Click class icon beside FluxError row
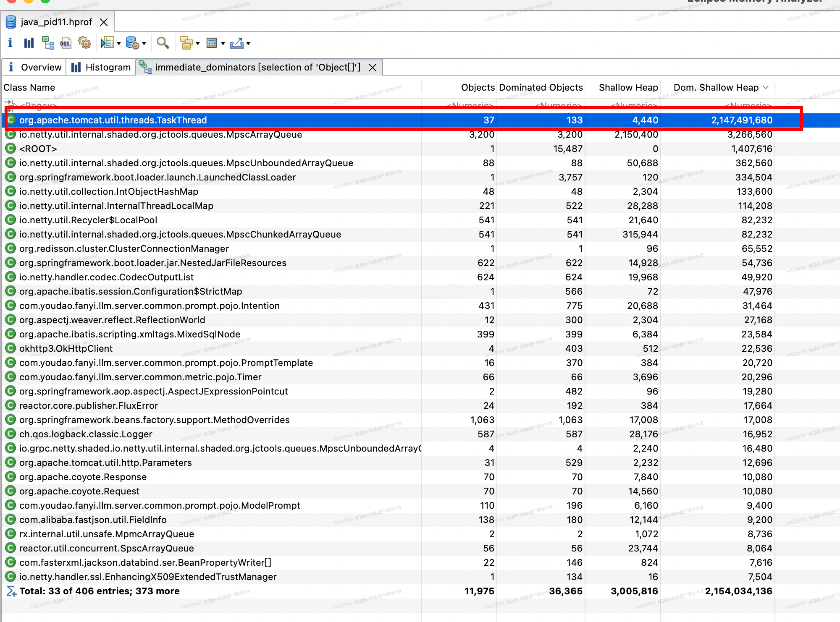 [10, 405]
